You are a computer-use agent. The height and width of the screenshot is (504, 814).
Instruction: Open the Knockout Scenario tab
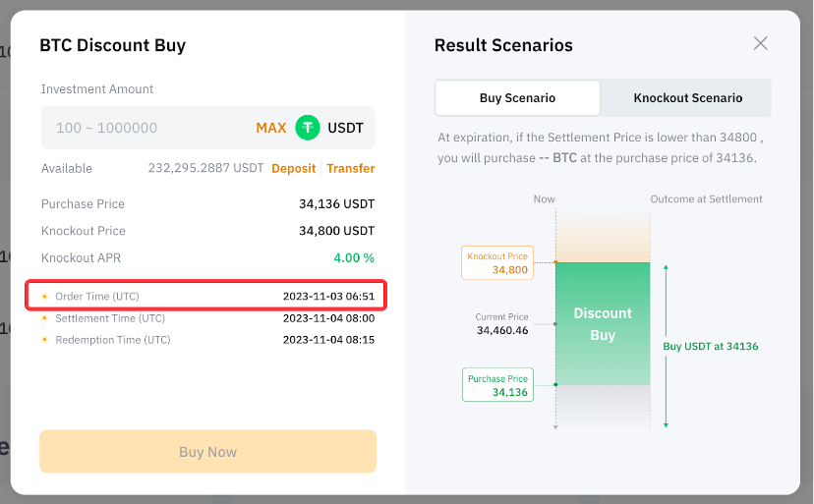(687, 98)
